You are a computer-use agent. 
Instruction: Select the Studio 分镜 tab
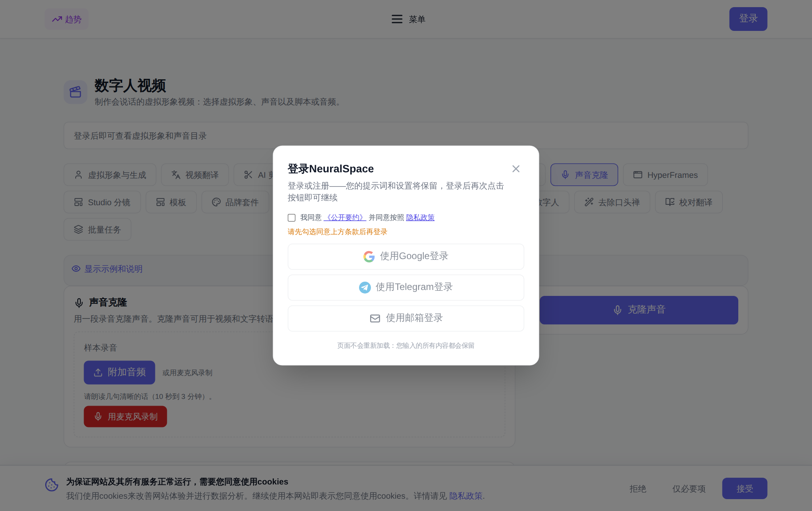click(102, 202)
